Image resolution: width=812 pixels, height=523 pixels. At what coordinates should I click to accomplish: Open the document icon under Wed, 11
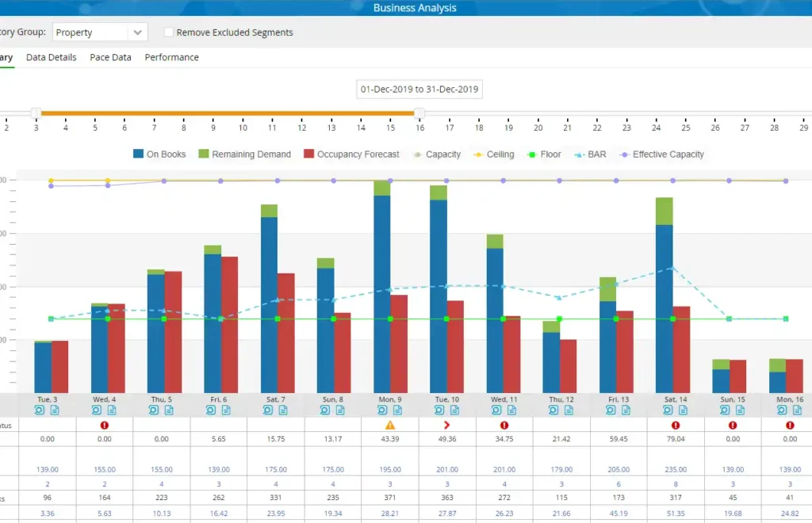point(511,410)
